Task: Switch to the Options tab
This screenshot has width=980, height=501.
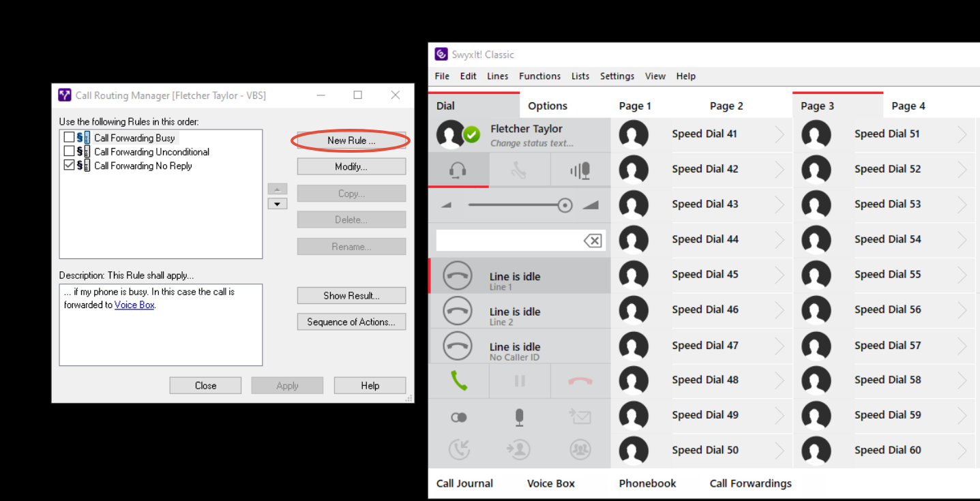Action: [548, 106]
